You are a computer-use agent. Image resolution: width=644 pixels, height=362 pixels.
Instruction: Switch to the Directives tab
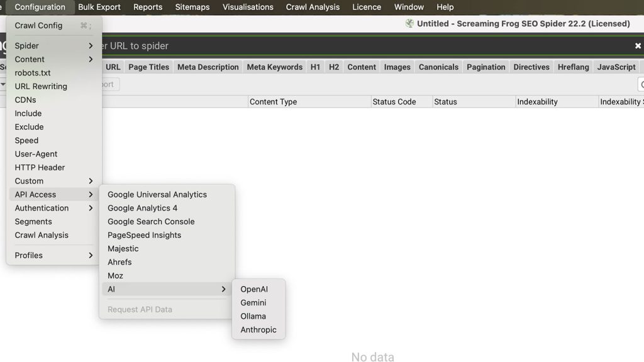[531, 67]
